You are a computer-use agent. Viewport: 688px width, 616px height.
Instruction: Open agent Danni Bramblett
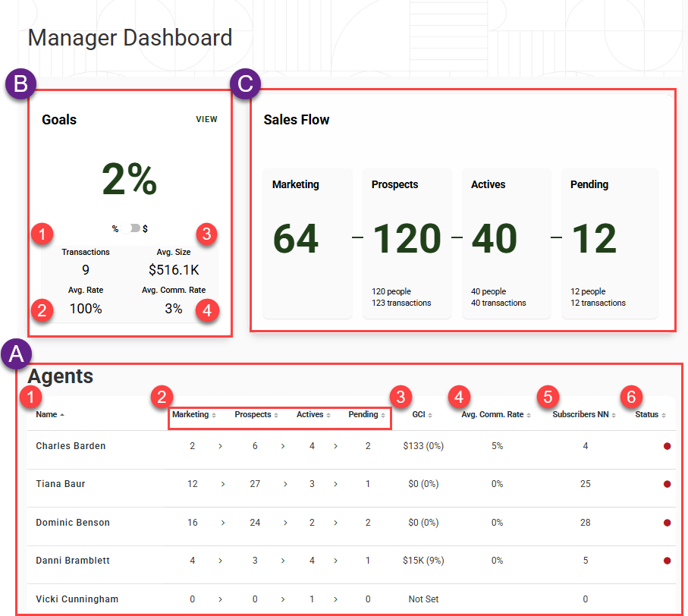(73, 561)
